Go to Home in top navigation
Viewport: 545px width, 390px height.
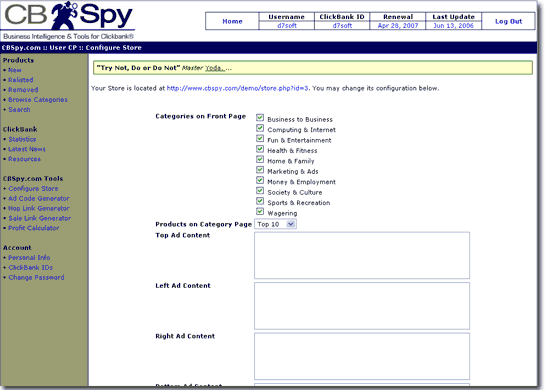pos(232,21)
